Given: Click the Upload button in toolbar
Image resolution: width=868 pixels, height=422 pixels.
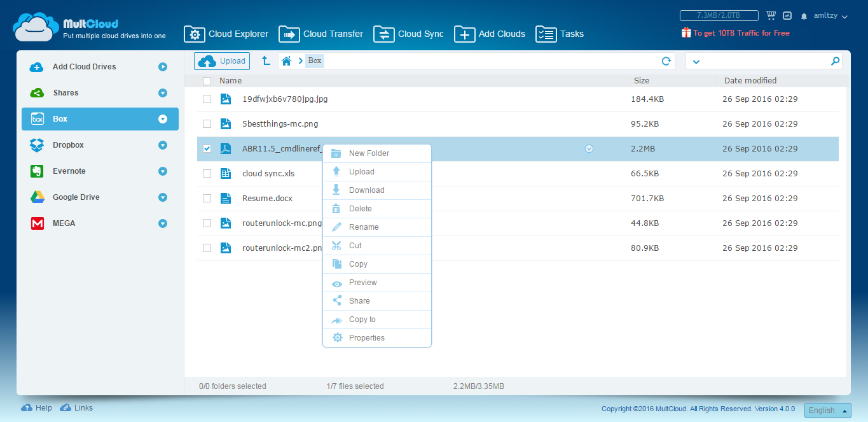Looking at the screenshot, I should [222, 61].
